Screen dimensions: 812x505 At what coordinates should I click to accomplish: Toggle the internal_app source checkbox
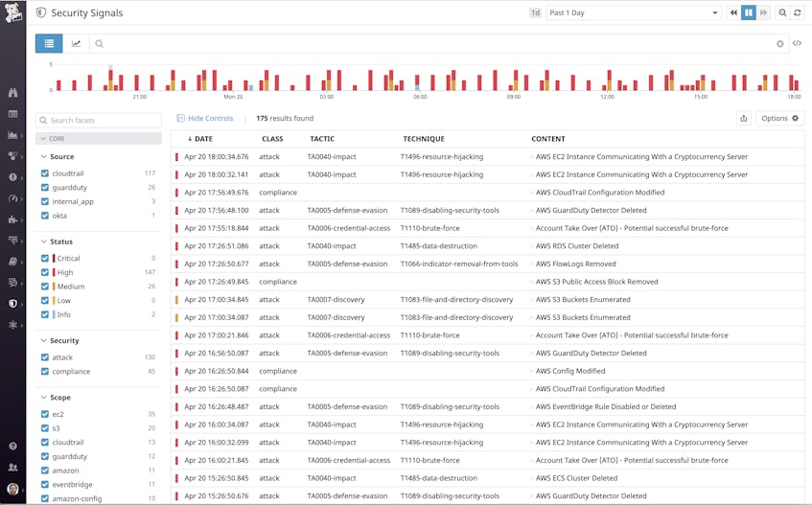pos(45,201)
